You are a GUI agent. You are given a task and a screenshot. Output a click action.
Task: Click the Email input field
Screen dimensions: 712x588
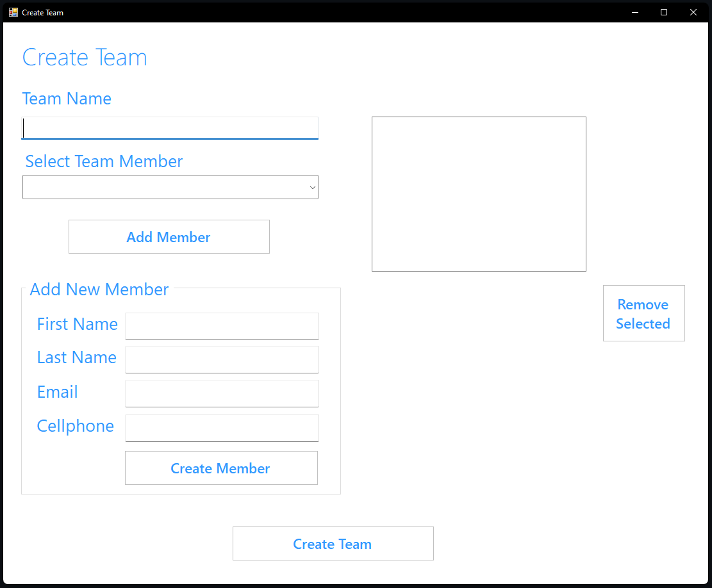222,393
